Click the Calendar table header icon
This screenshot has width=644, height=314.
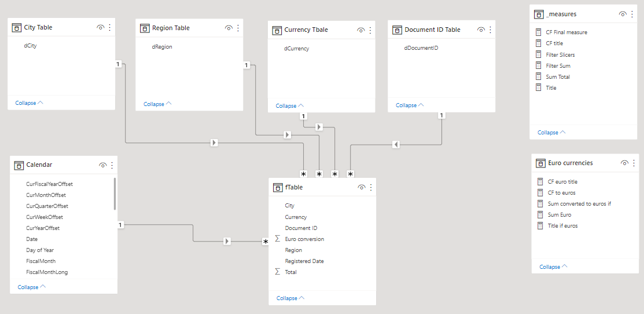(x=19, y=165)
